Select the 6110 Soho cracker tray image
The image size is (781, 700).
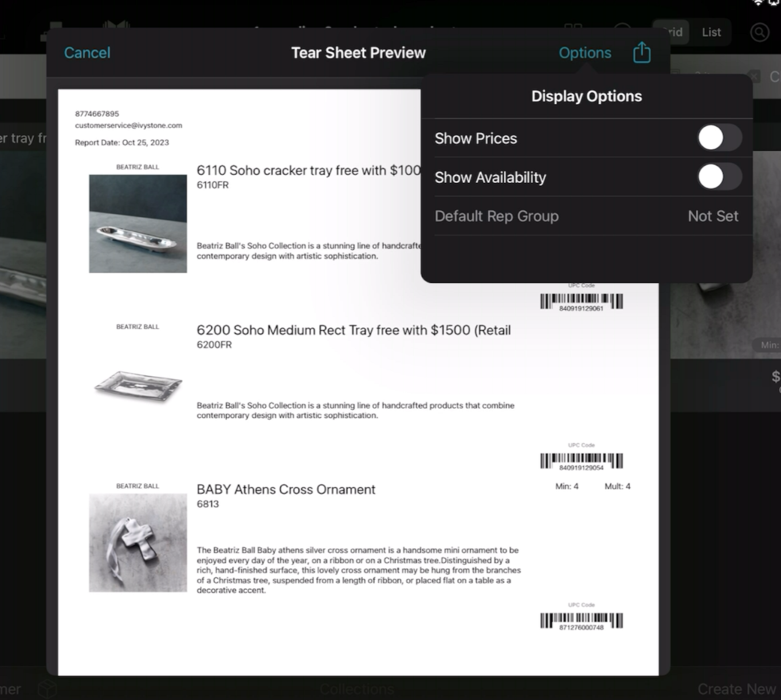(138, 223)
